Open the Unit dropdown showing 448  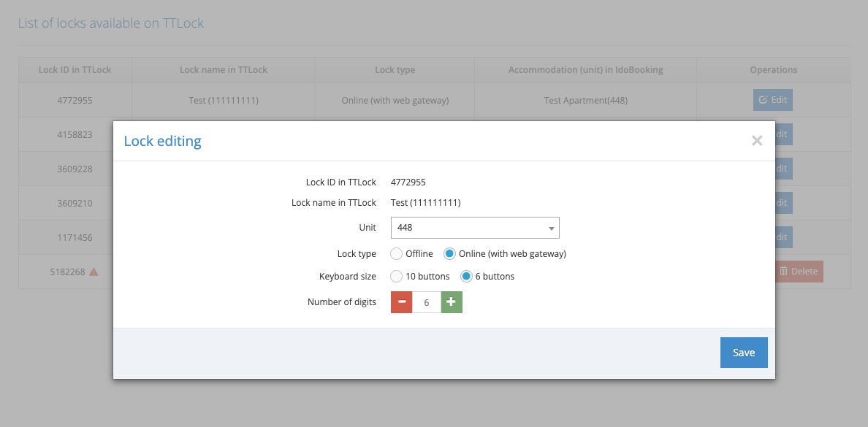[x=475, y=228]
